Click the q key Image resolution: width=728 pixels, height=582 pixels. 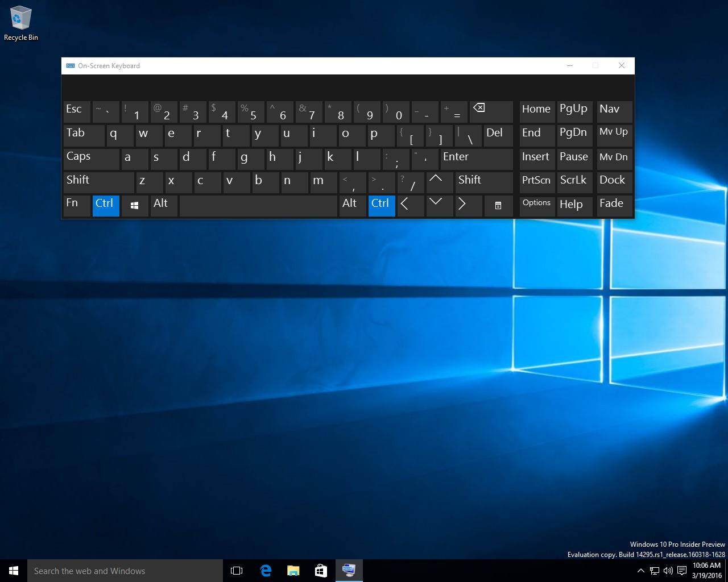click(x=120, y=135)
